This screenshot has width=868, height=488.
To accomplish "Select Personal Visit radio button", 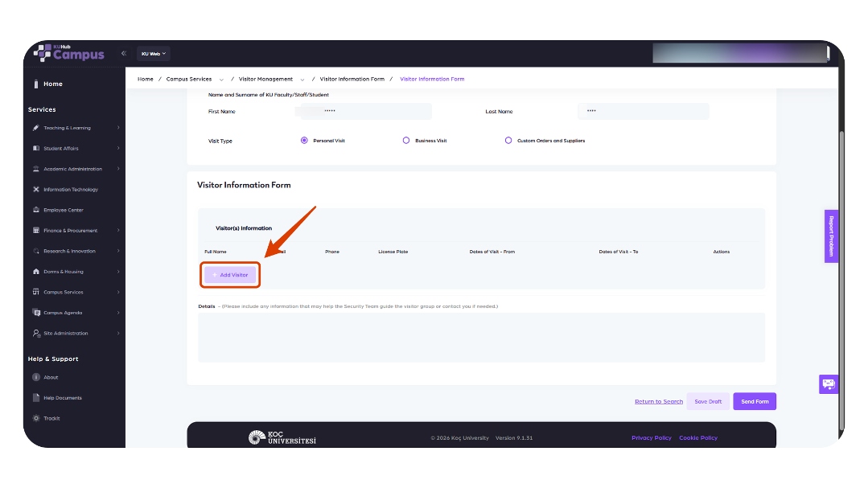I will (304, 141).
